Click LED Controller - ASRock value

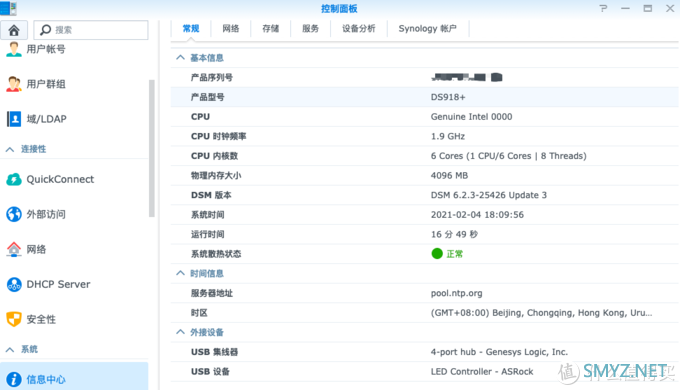(x=482, y=371)
